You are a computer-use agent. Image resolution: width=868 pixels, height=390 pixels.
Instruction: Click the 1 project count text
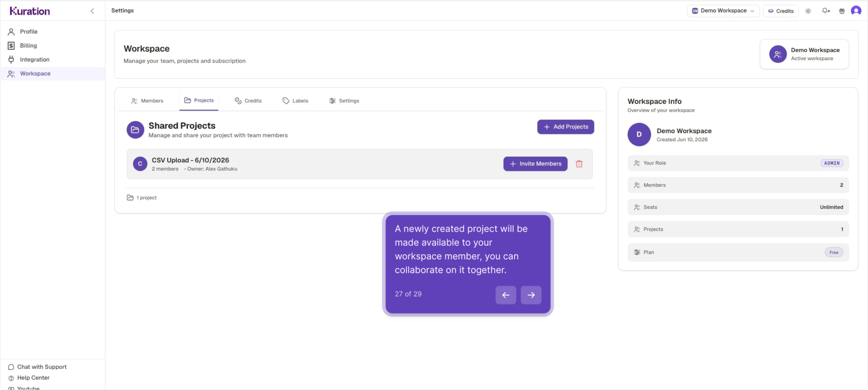(146, 198)
